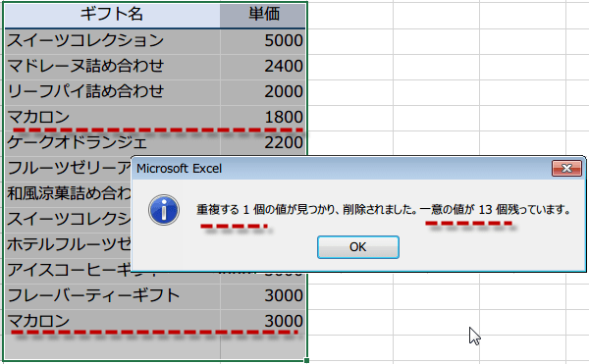Select the price cell 2400

263,66
